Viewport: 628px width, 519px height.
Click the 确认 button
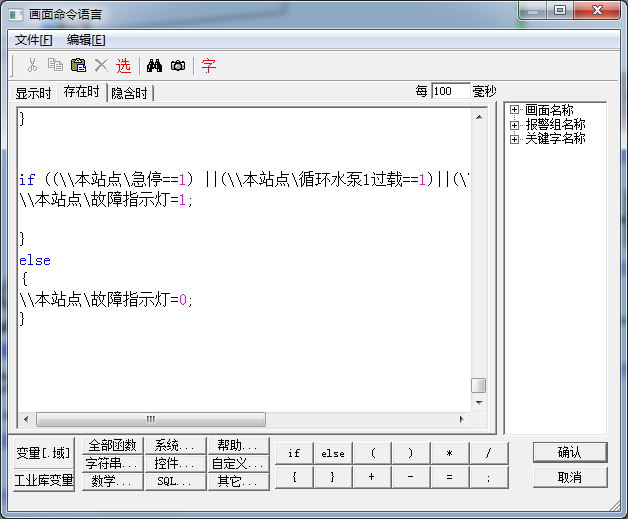click(x=570, y=453)
